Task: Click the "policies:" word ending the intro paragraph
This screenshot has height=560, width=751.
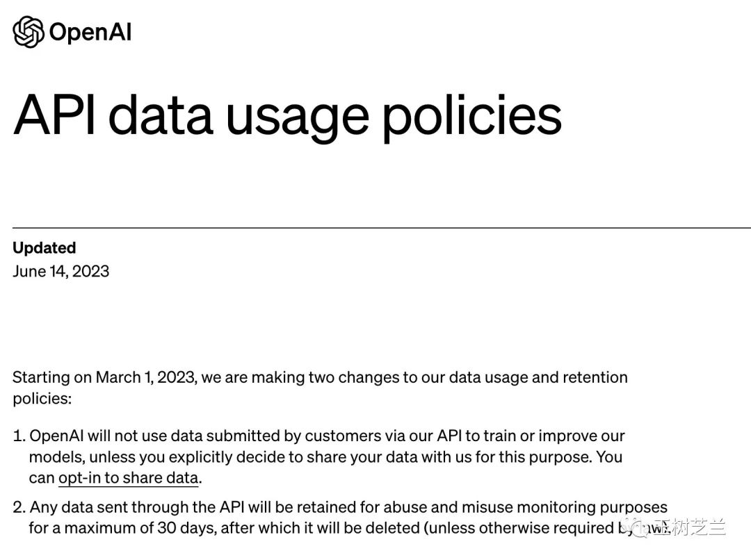Action: pos(42,399)
